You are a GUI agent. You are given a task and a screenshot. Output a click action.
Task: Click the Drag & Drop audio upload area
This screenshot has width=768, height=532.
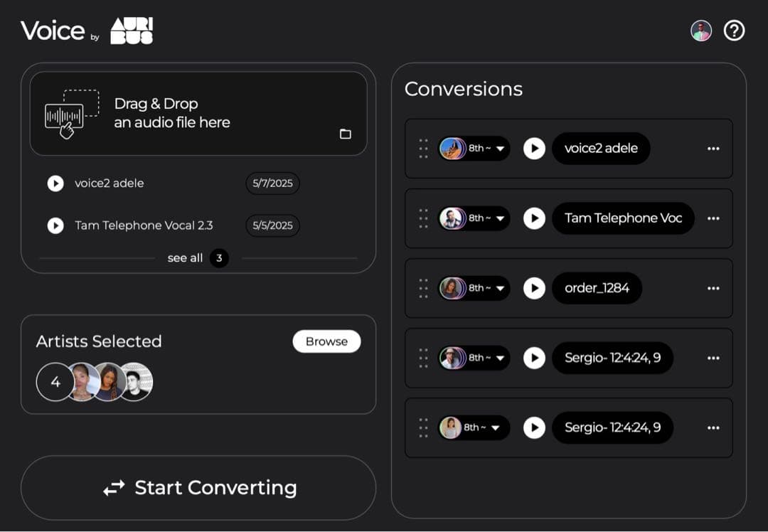pos(198,114)
